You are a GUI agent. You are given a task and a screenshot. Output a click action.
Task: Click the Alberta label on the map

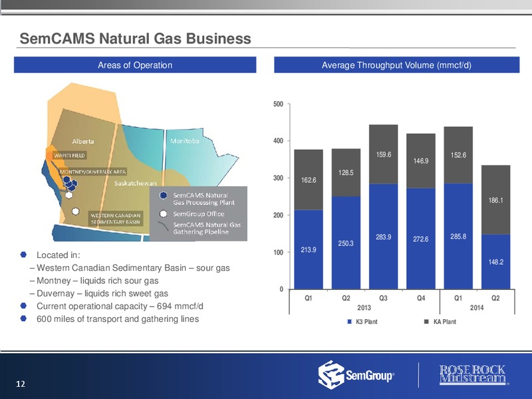pyautogui.click(x=82, y=141)
